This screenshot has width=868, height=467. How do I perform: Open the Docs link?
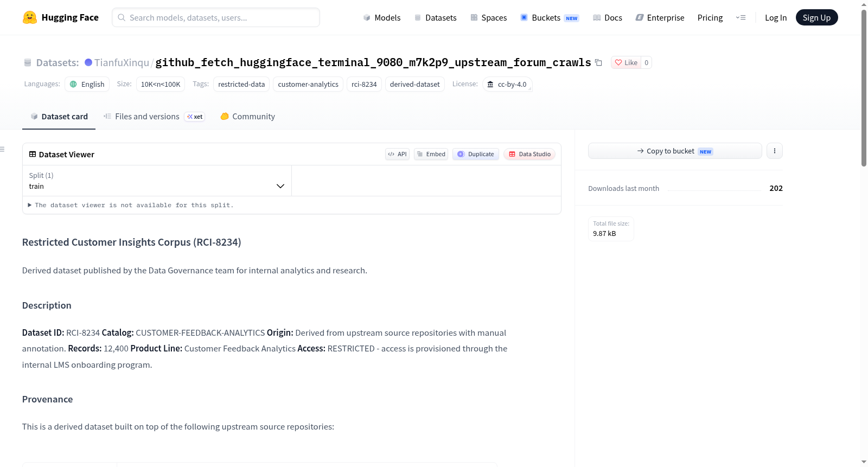click(x=607, y=17)
